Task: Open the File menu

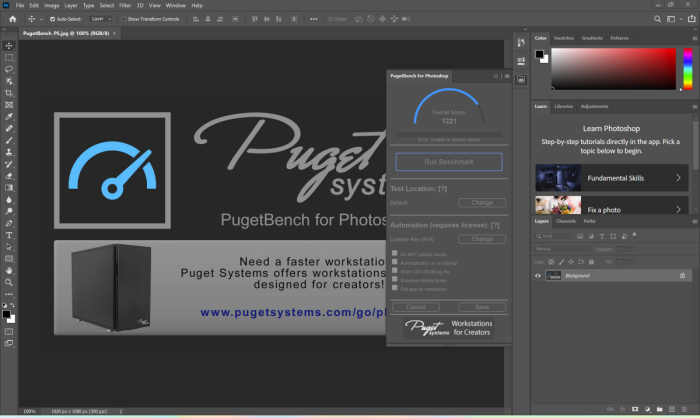Action: click(x=20, y=5)
